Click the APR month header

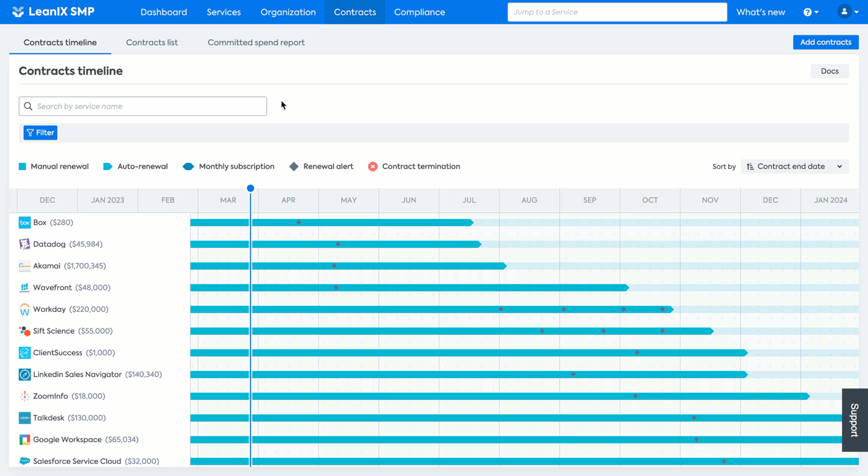point(288,200)
